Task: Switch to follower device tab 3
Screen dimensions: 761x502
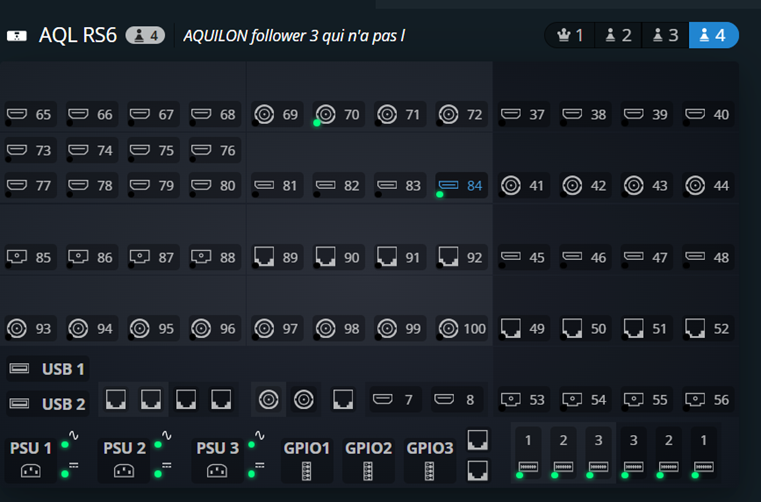Action: pos(665,35)
